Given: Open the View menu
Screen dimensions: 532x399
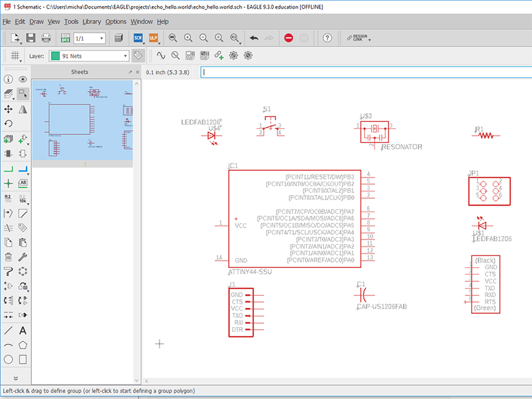Looking at the screenshot, I should [54, 22].
